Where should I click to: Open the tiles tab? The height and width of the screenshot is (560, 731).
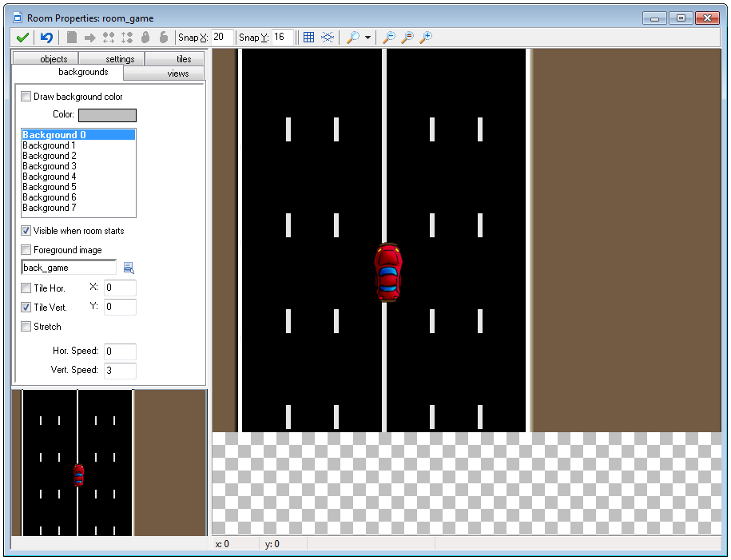pos(175,58)
